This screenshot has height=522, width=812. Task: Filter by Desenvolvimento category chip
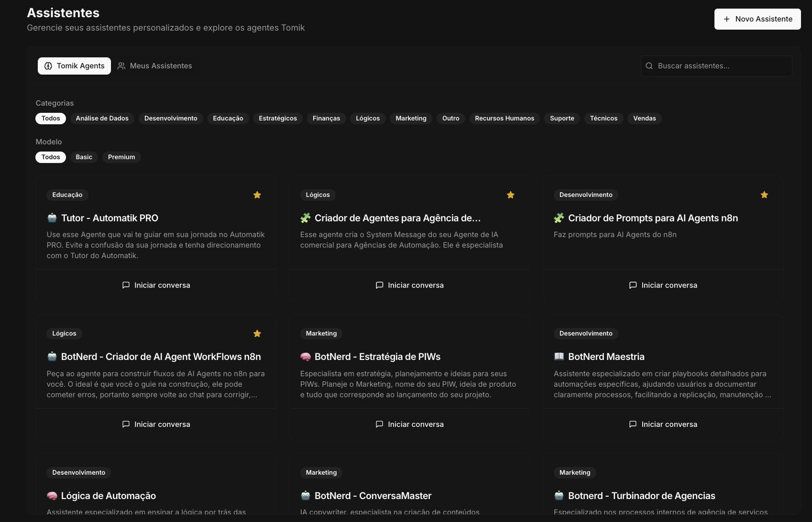[171, 119]
